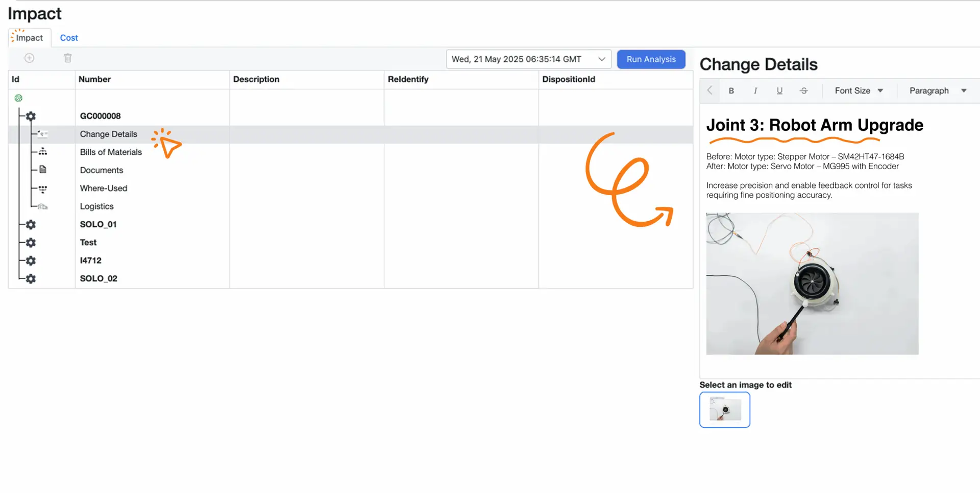The image size is (980, 493).
Task: Open the Where-Used tree item
Action: coord(104,189)
